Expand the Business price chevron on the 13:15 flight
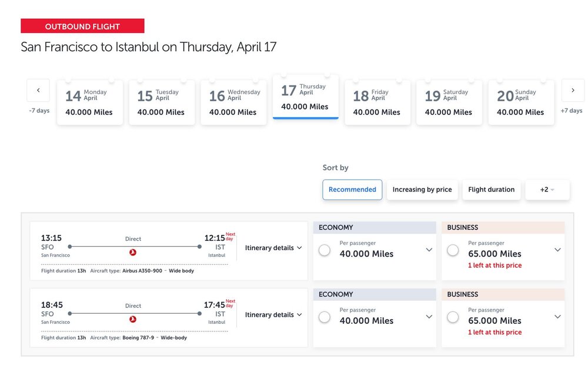588x365 pixels. click(557, 250)
